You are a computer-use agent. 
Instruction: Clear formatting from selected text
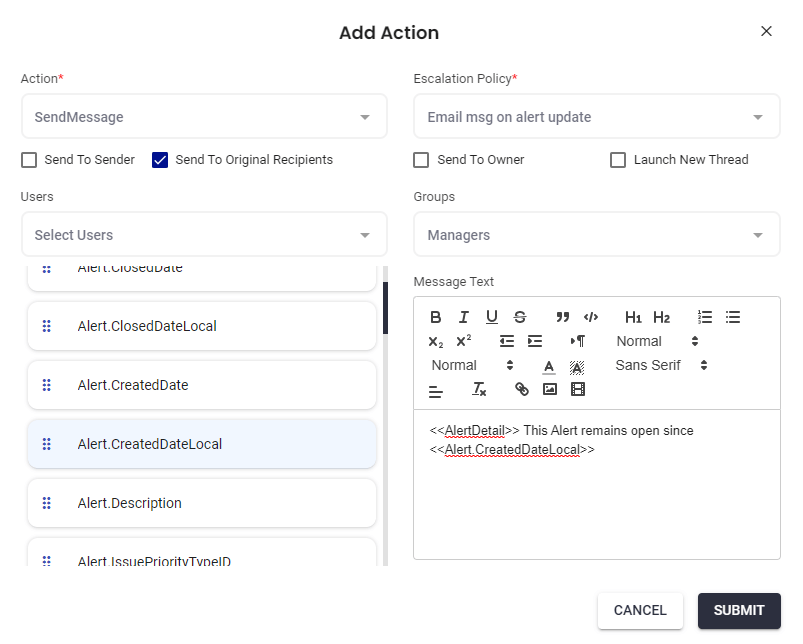click(x=479, y=390)
